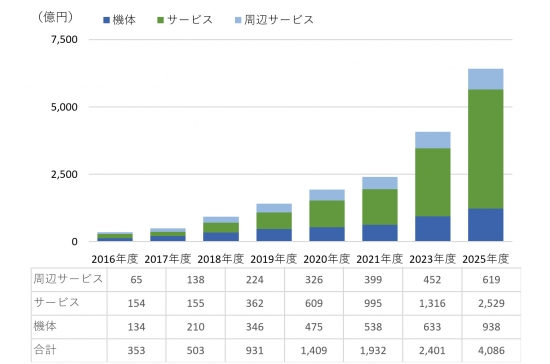The width and height of the screenshot is (550, 364).
Task: Click the 2023年度 axis label
Action: pyautogui.click(x=432, y=259)
